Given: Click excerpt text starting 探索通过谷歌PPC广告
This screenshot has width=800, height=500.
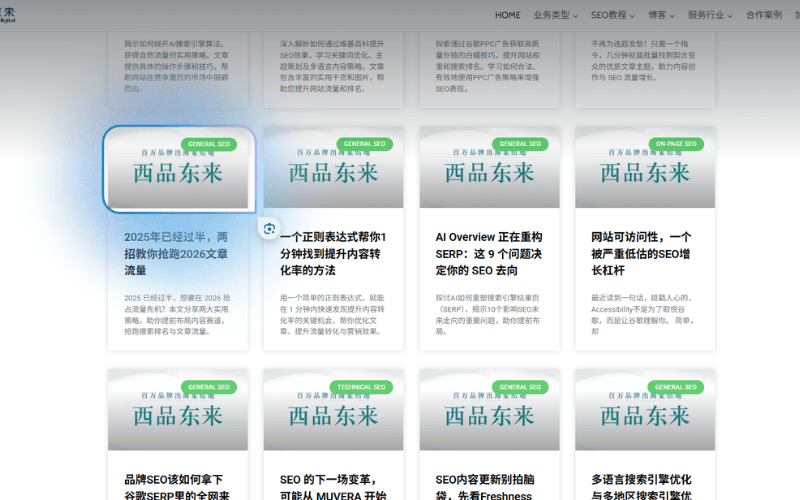Looking at the screenshot, I should pos(487,66).
